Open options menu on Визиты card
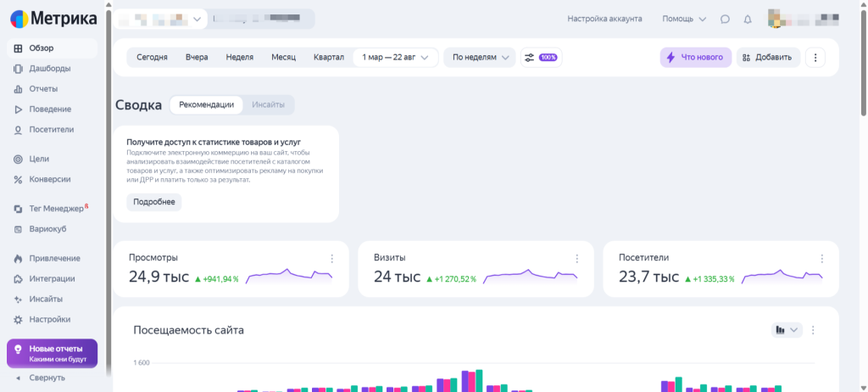868x392 pixels. coord(577,259)
